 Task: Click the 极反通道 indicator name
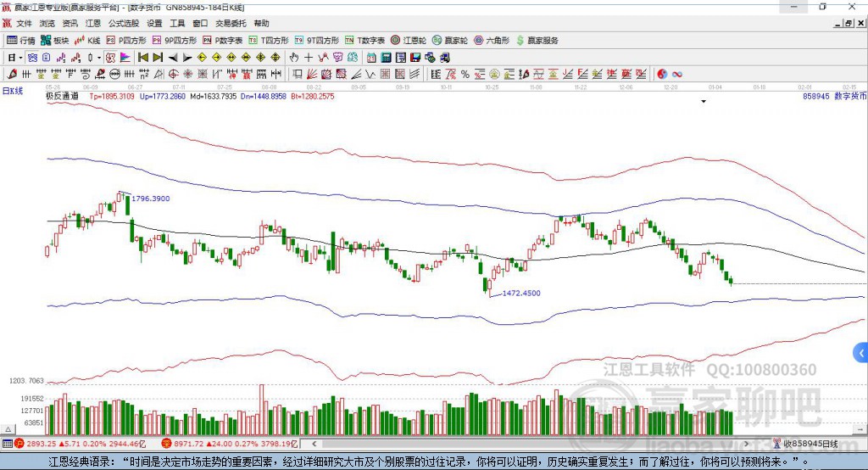click(x=62, y=97)
